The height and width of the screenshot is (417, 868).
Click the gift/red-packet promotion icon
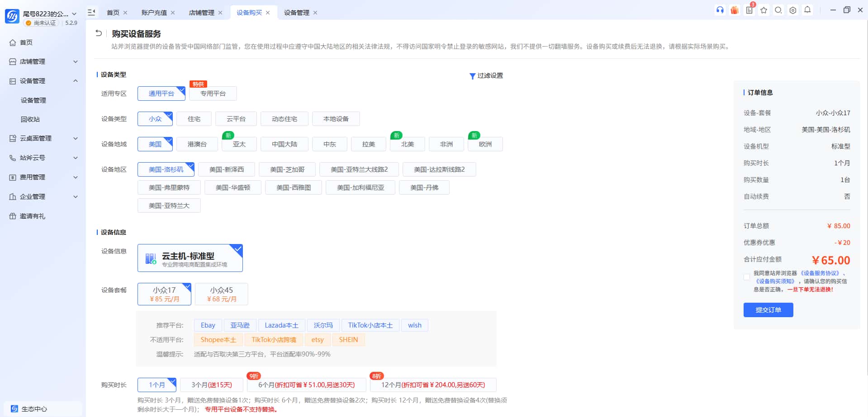(x=735, y=10)
